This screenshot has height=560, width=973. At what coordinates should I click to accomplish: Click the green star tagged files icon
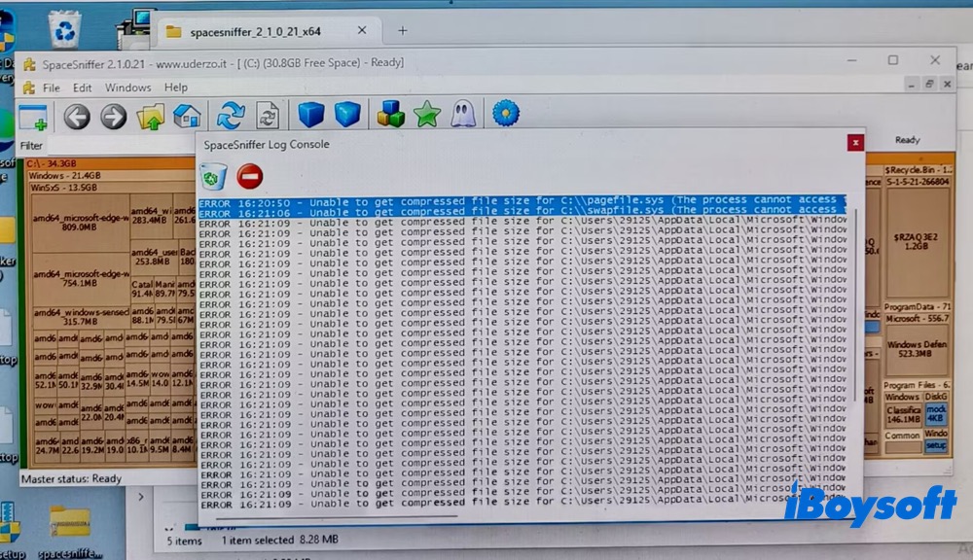tap(427, 114)
